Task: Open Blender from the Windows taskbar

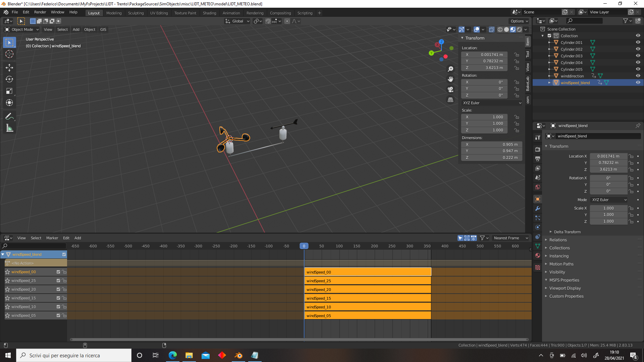Action: tap(238, 355)
